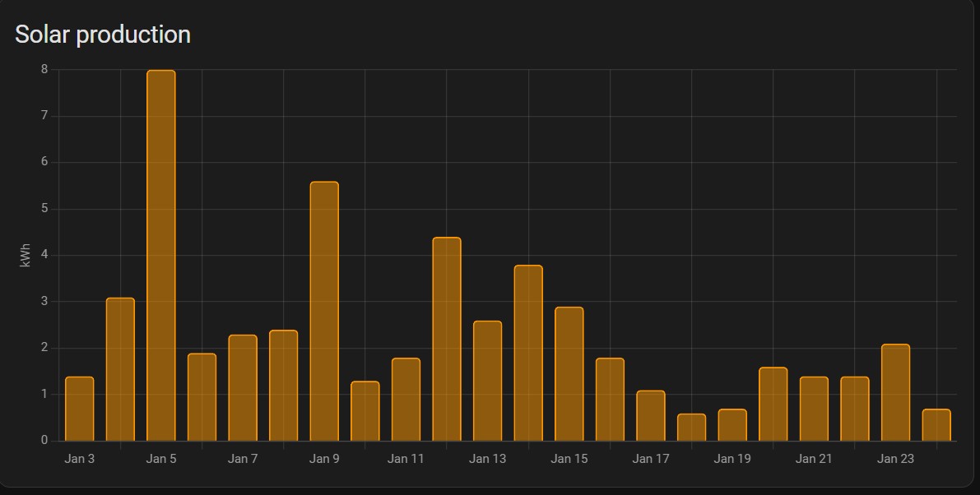Click the Jan 19 bar
The width and height of the screenshot is (980, 495).
tap(732, 424)
